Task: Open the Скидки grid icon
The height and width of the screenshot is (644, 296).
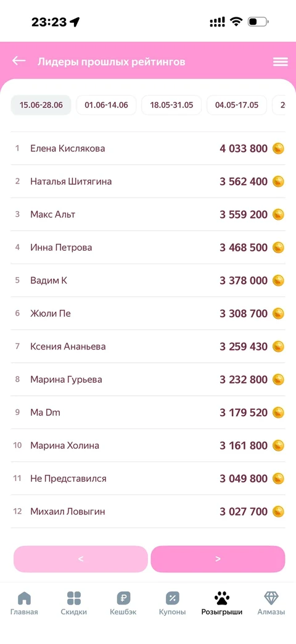Action: 74,598
